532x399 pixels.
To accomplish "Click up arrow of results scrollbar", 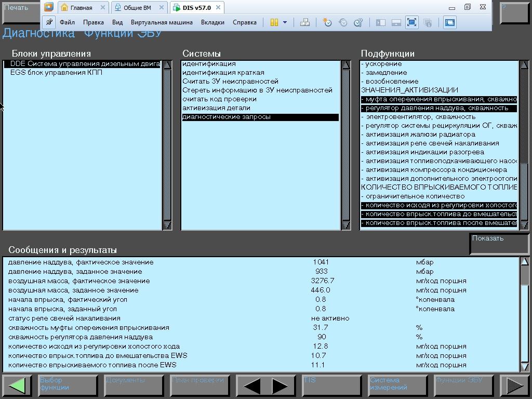I will [525, 262].
